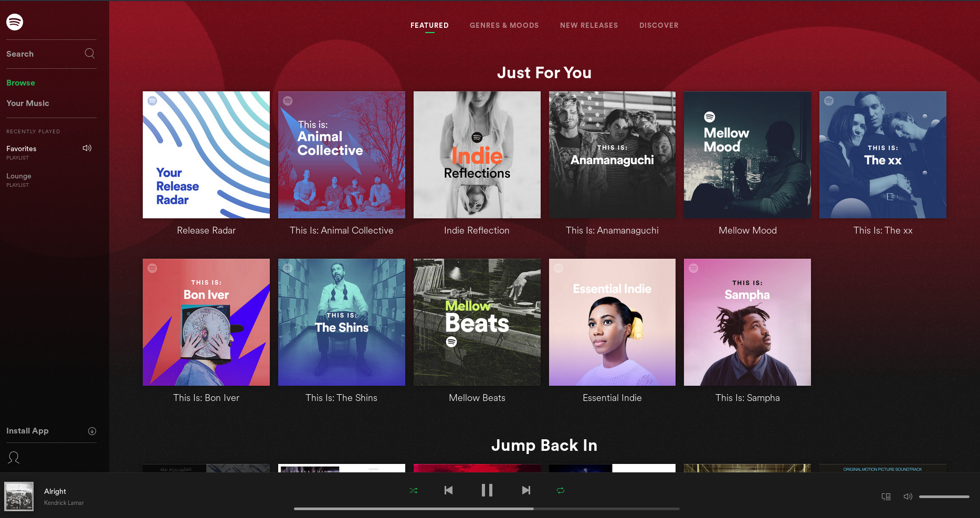Pause the current song

click(487, 490)
